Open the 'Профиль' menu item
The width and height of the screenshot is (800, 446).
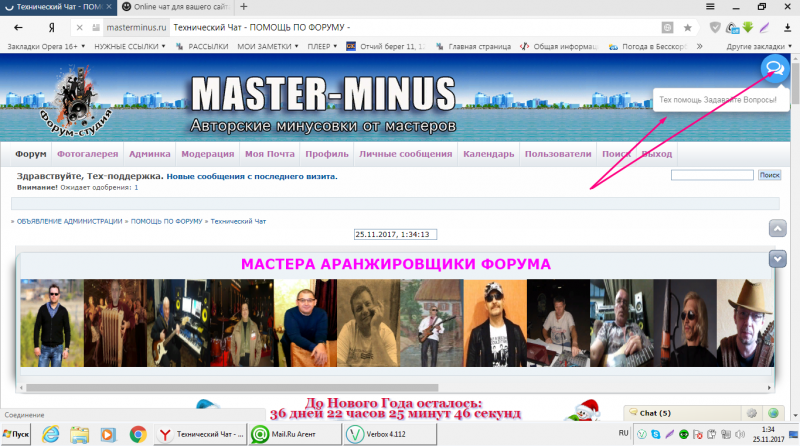point(327,154)
